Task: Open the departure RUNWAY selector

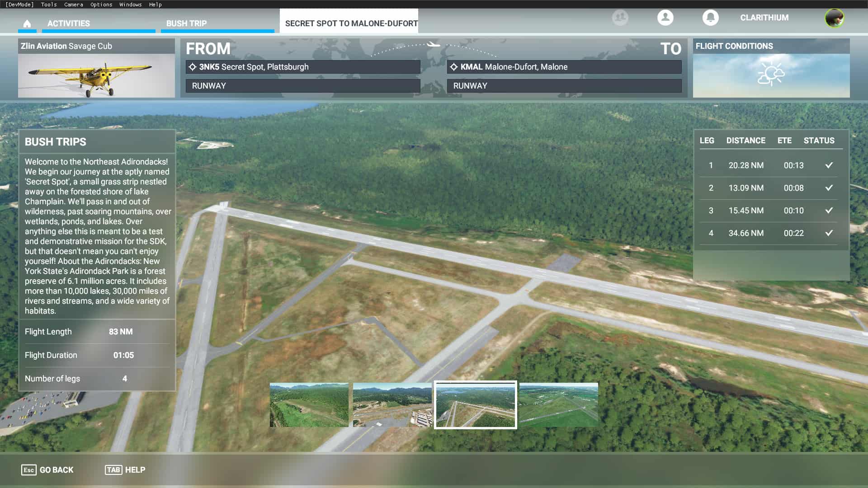Action: [303, 86]
